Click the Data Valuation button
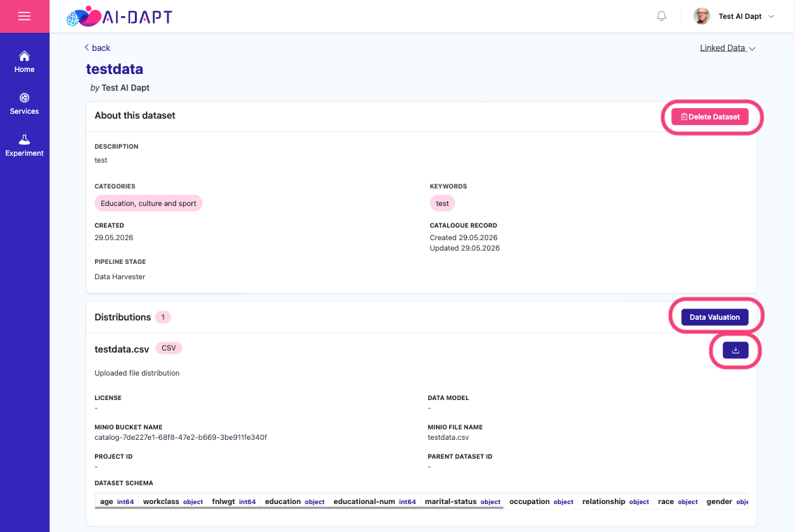The width and height of the screenshot is (795, 532). pyautogui.click(x=715, y=317)
